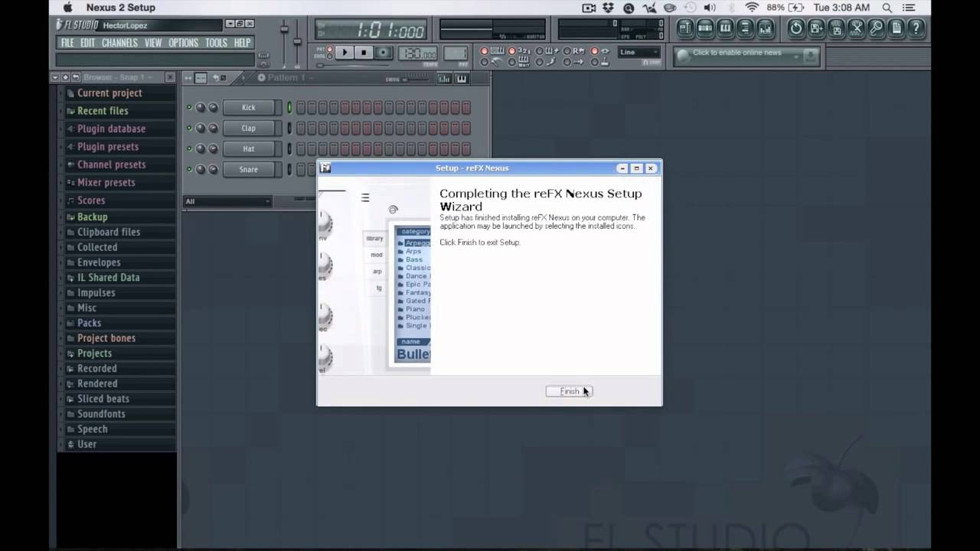The width and height of the screenshot is (980, 551).
Task: Open the browser menu arrow dropdown
Action: pyautogui.click(x=55, y=77)
